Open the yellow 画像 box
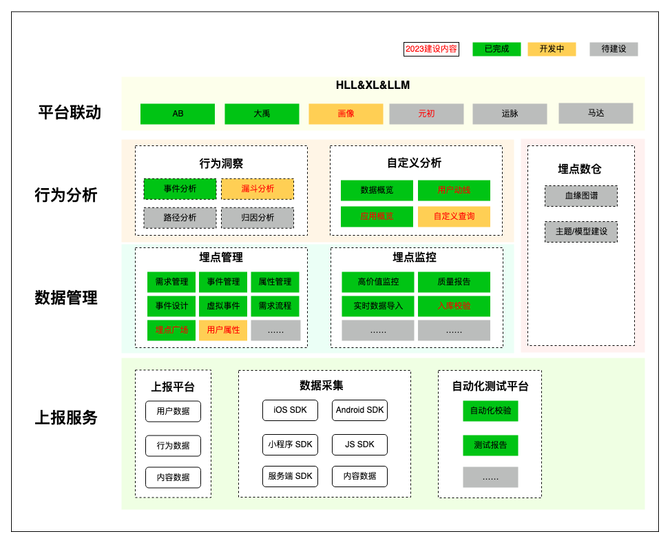 [346, 114]
